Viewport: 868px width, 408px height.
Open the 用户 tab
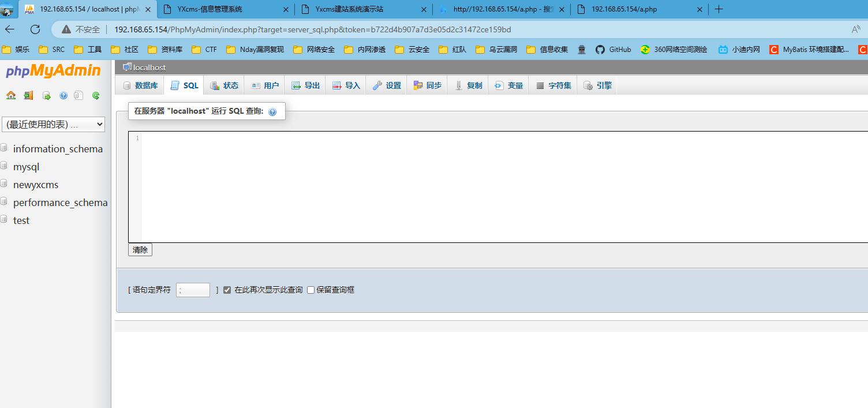(265, 85)
